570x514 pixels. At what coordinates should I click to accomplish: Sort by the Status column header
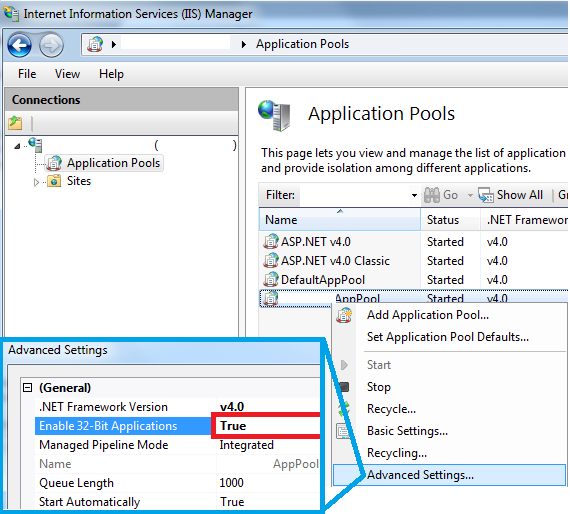(450, 220)
